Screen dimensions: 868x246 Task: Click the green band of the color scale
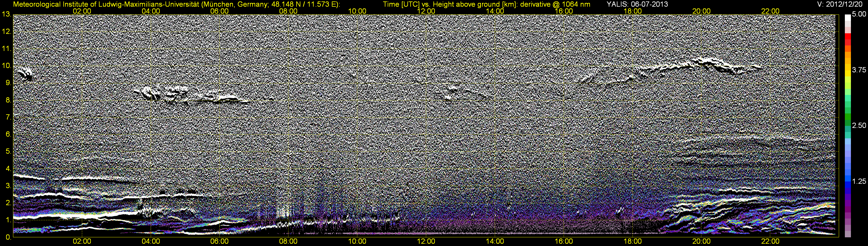pos(848,116)
